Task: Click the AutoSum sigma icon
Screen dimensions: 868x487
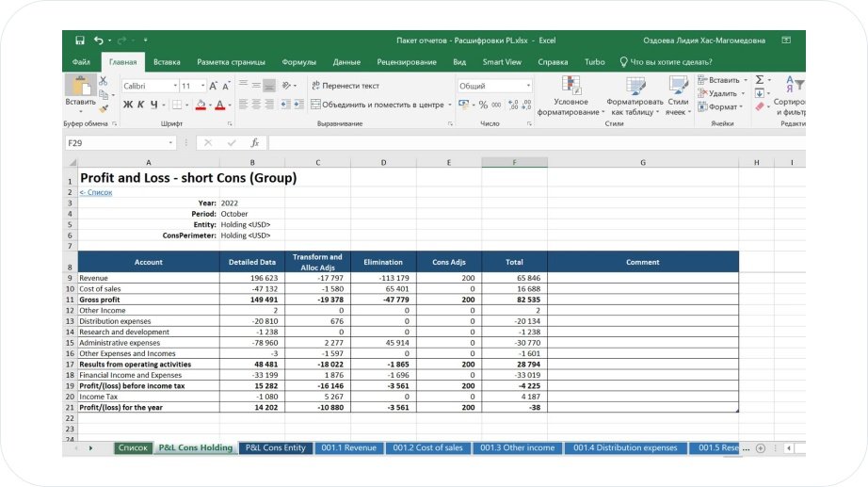Action: pyautogui.click(x=760, y=80)
